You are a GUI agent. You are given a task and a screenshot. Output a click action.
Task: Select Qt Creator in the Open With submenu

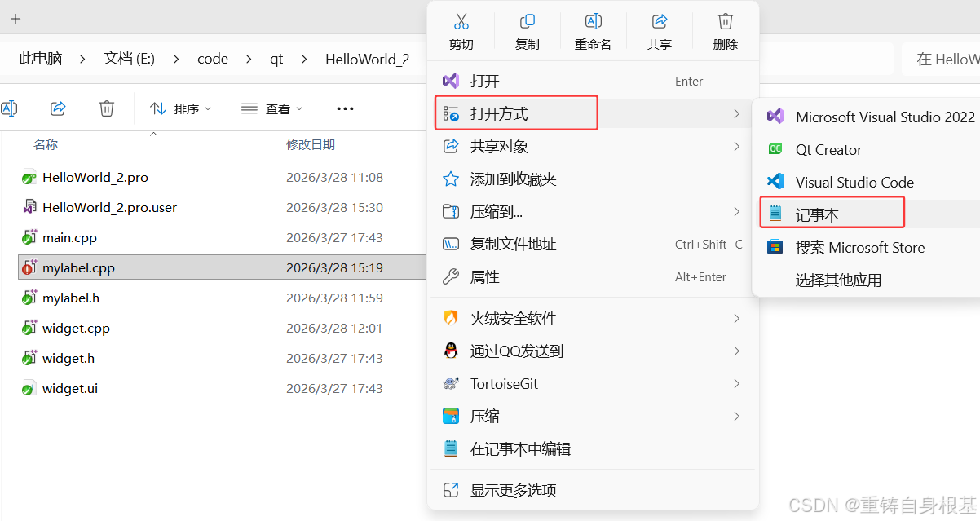[x=828, y=149]
